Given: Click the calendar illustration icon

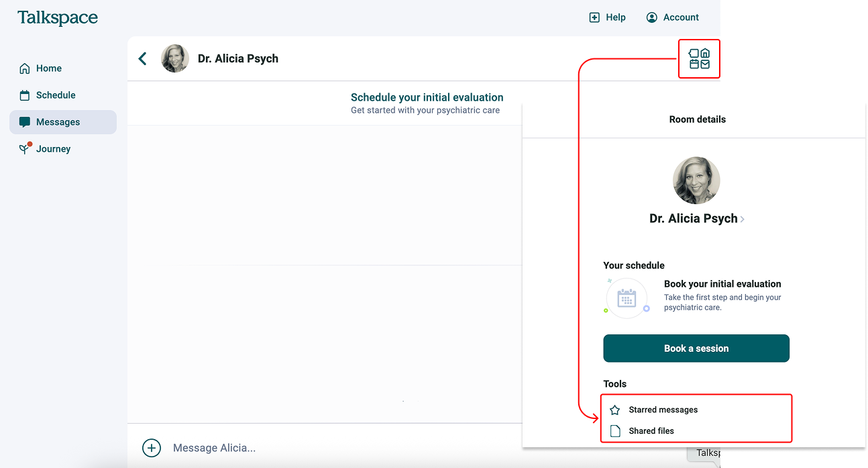Looking at the screenshot, I should click(627, 297).
